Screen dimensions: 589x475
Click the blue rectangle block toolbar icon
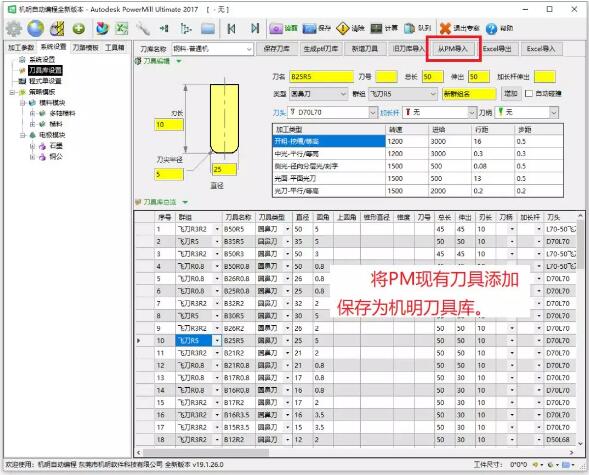(x=208, y=29)
